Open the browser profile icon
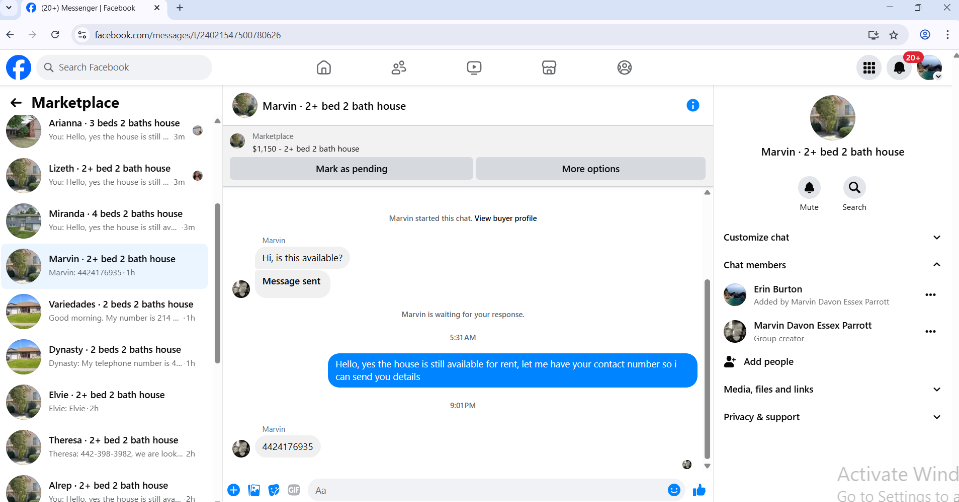This screenshot has width=959, height=502. (x=925, y=35)
